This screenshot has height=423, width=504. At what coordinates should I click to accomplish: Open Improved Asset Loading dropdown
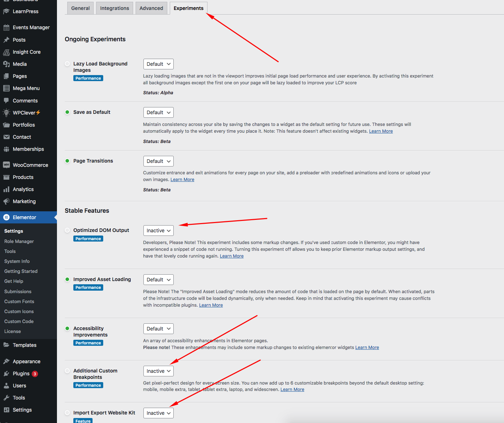pos(158,280)
